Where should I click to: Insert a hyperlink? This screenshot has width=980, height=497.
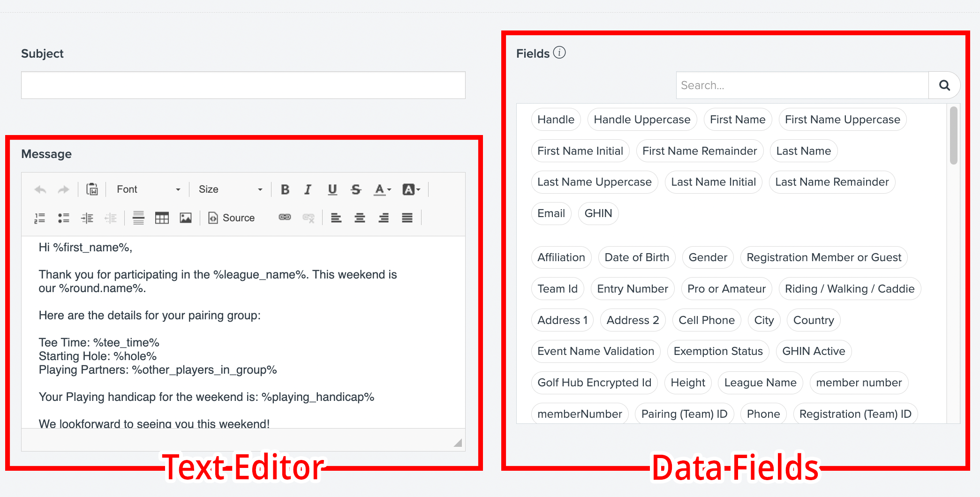(x=285, y=217)
